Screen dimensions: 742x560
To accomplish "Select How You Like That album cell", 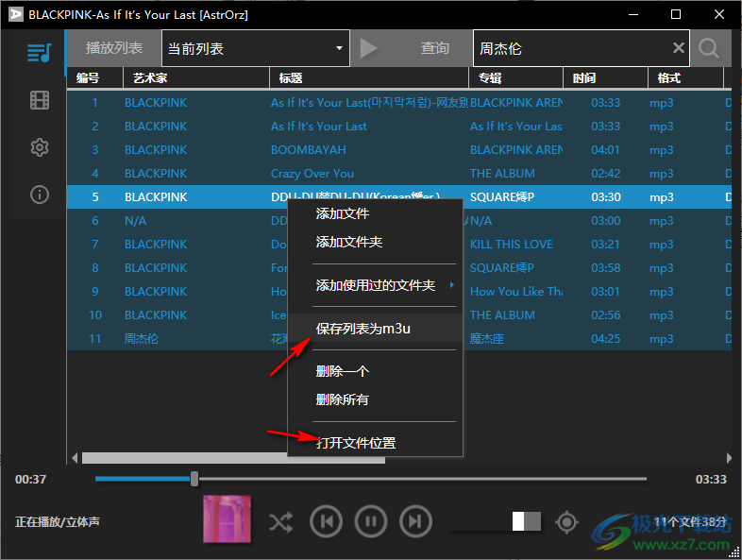I will pos(515,292).
